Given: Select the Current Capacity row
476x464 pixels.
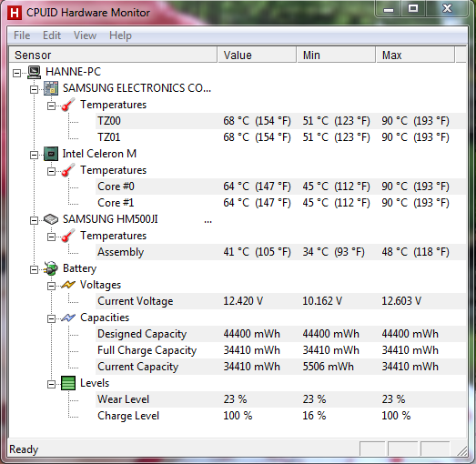Looking at the screenshot, I should coord(281,367).
